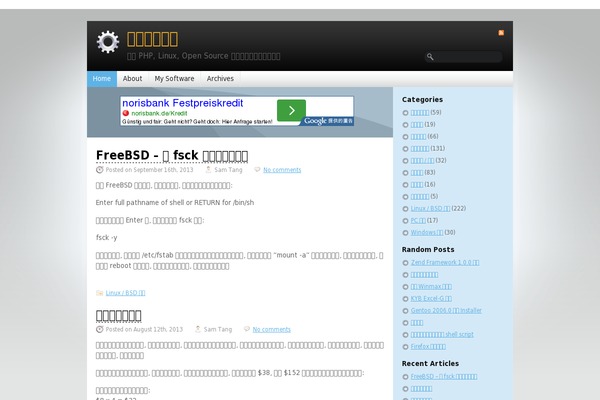Viewport: 600px width, 400px height.
Task: Open the Firefox random post link
Action: point(428,346)
